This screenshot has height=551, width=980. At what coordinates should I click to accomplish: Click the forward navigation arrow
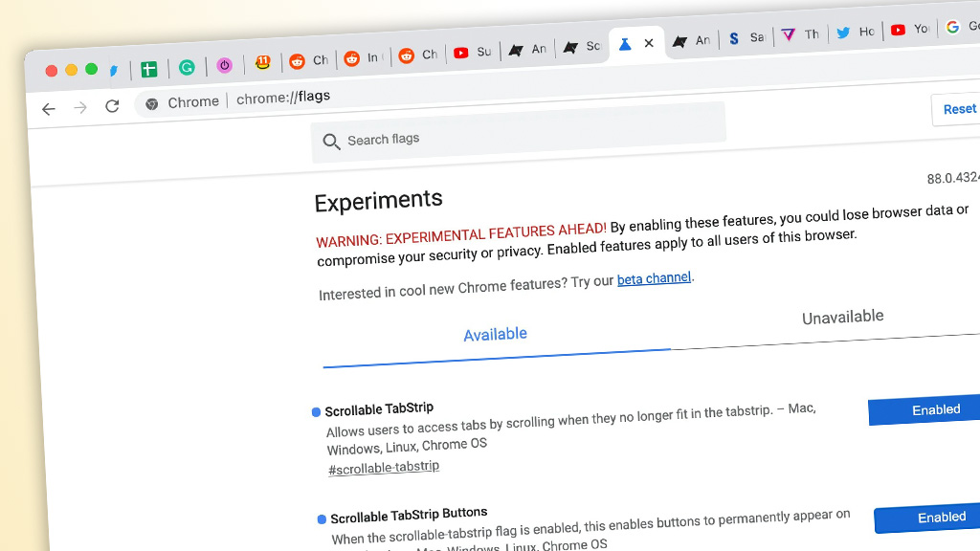[80, 108]
